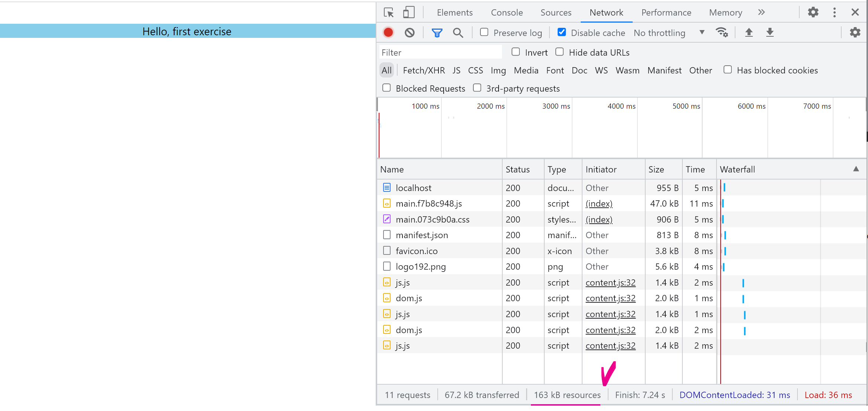Click the export HAR download icon

coord(770,33)
